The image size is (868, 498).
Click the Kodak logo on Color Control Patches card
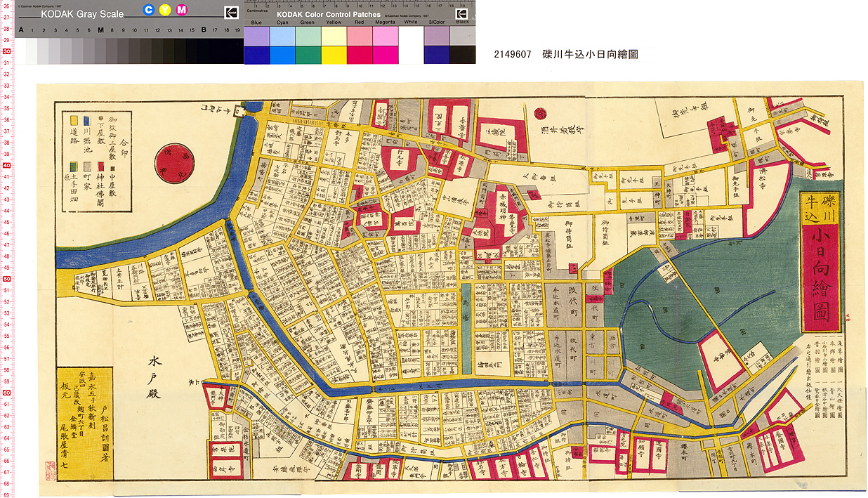point(461,13)
